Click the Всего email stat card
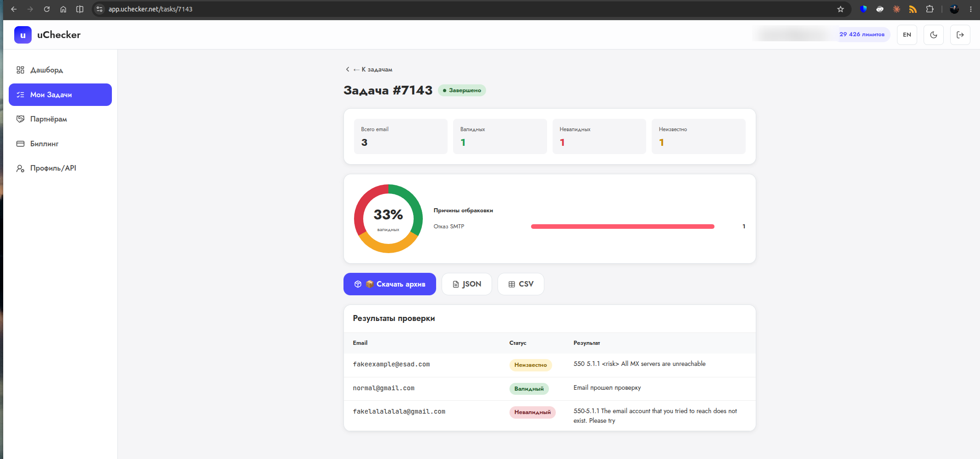 click(401, 137)
